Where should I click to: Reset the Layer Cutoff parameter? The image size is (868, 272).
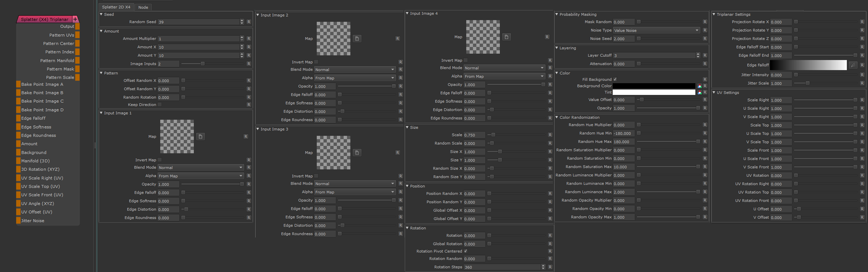pyautogui.click(x=705, y=56)
